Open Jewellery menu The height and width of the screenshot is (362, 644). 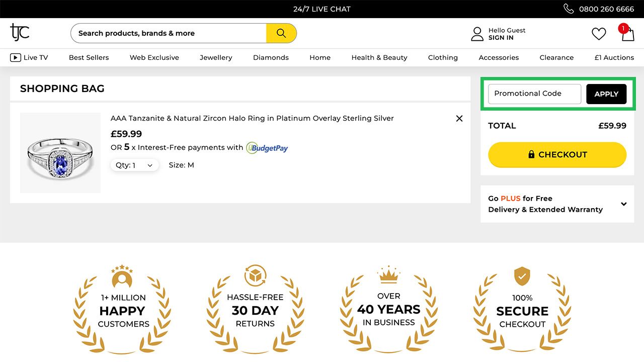[216, 57]
